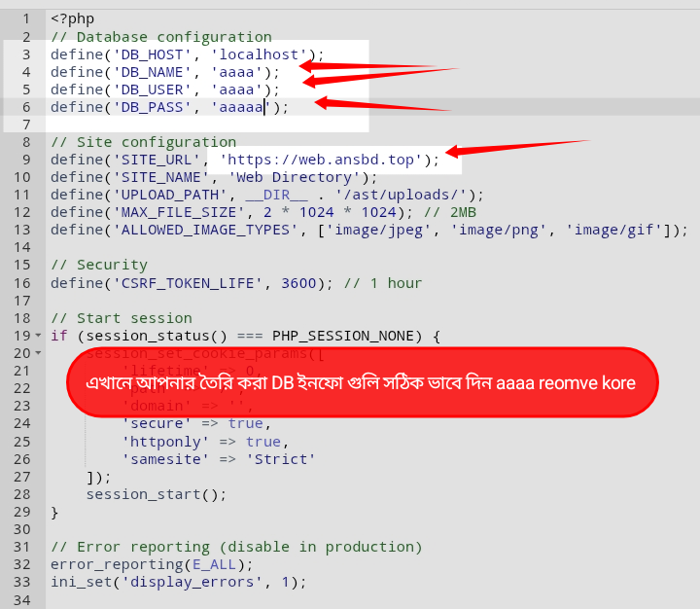Image resolution: width=700 pixels, height=609 pixels.
Task: Click the 'Web Directory' site name string
Action: [294, 177]
